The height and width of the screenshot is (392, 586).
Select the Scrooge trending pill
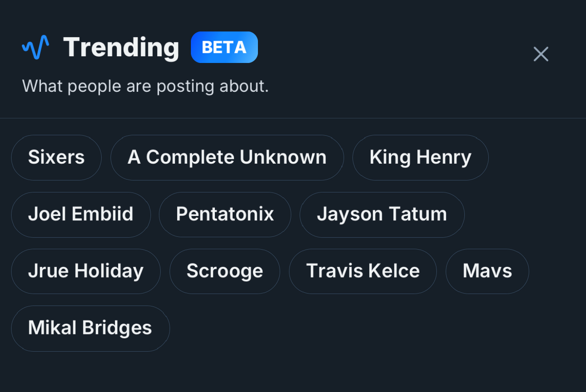point(225,271)
